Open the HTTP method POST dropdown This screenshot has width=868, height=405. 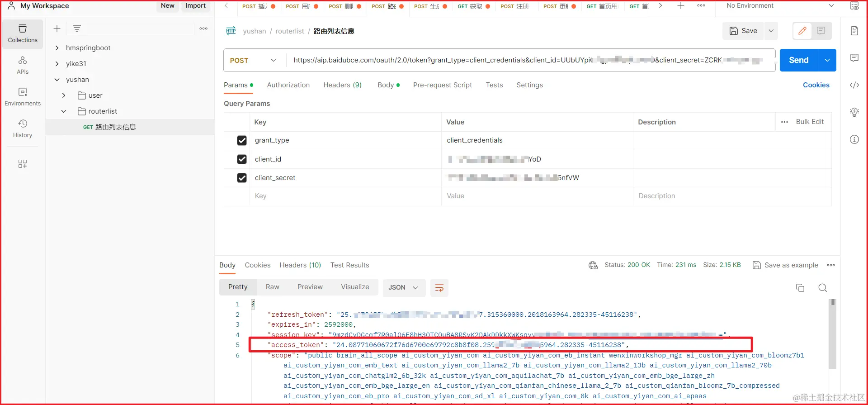pyautogui.click(x=253, y=60)
